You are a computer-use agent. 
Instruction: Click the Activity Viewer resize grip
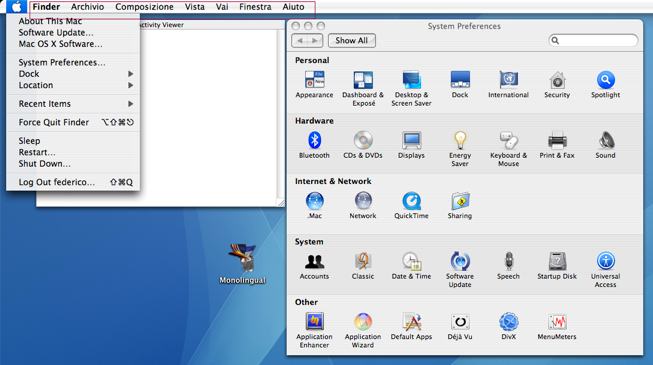point(282,202)
